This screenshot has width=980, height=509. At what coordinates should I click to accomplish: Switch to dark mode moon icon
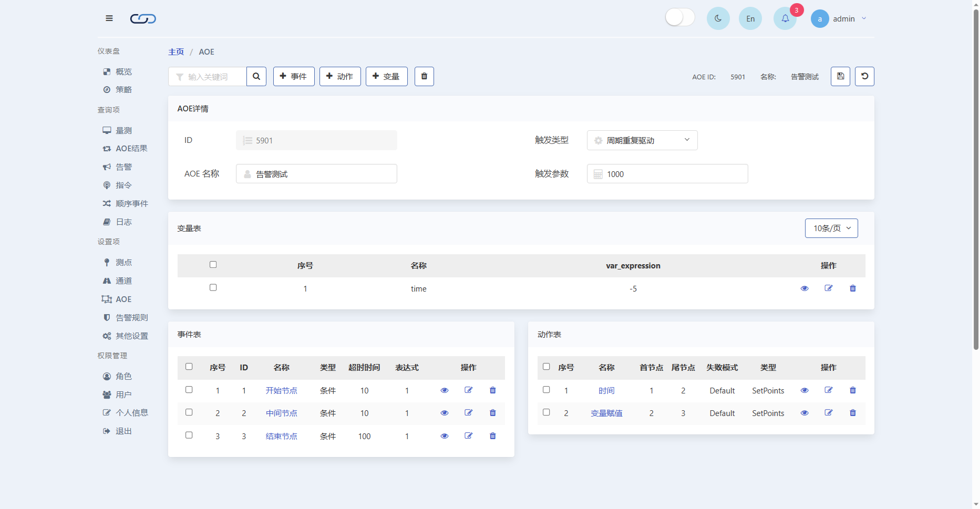point(718,18)
